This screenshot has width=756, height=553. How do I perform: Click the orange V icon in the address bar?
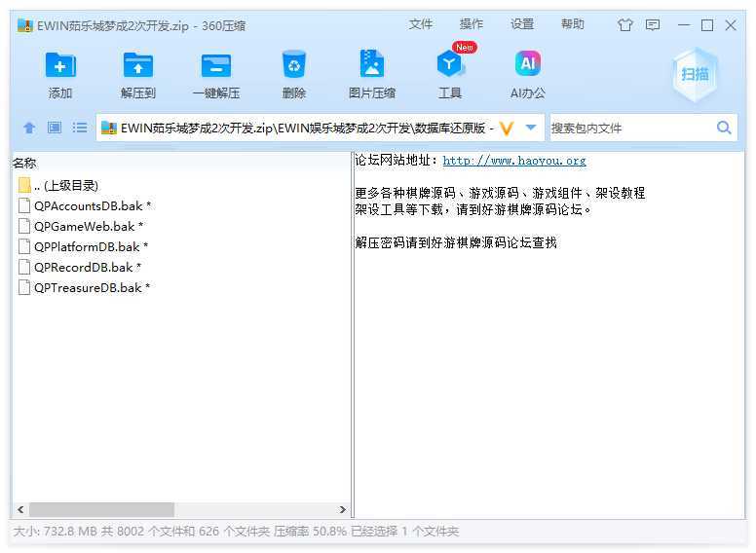click(x=507, y=129)
